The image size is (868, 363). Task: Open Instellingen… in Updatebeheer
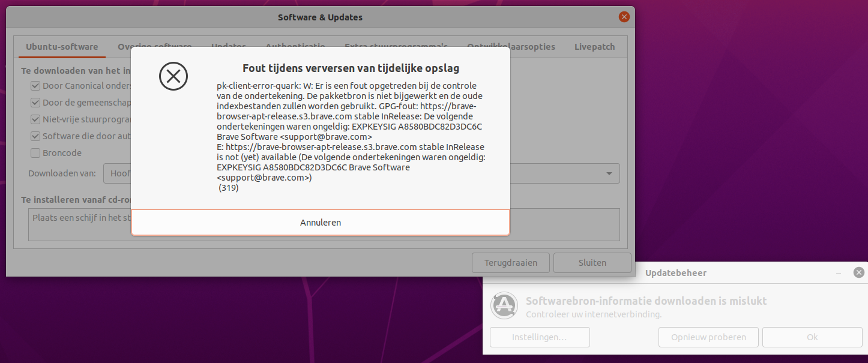coord(540,337)
